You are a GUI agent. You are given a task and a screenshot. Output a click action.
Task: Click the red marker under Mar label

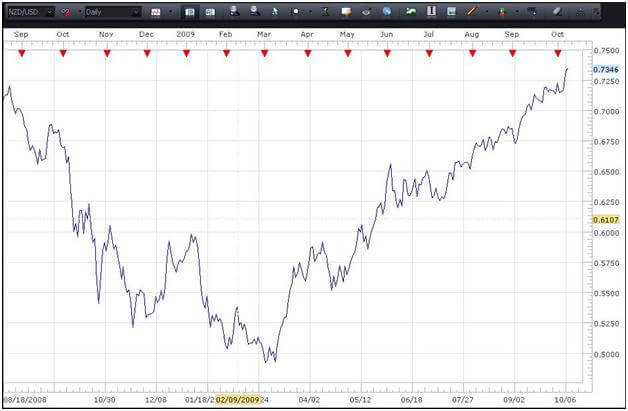pyautogui.click(x=262, y=53)
